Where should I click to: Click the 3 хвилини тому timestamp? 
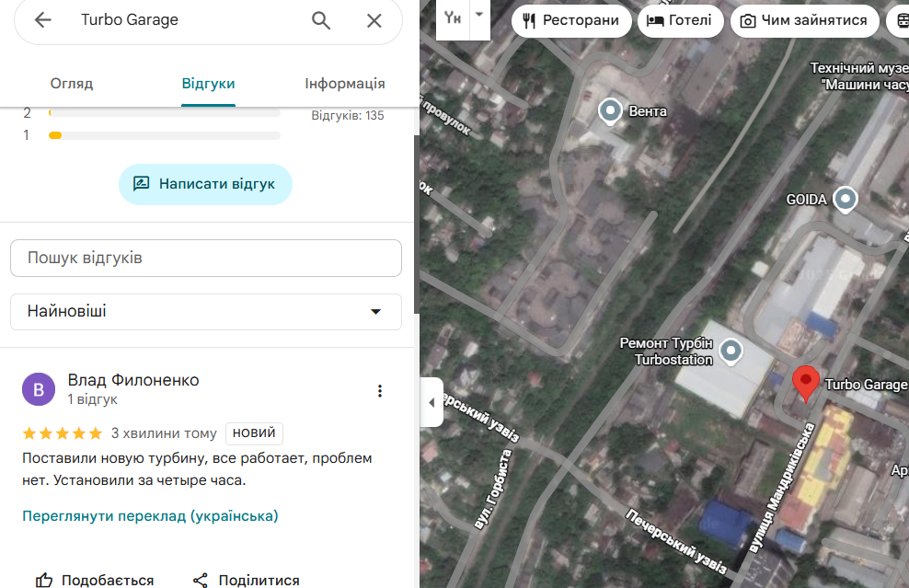tap(164, 433)
